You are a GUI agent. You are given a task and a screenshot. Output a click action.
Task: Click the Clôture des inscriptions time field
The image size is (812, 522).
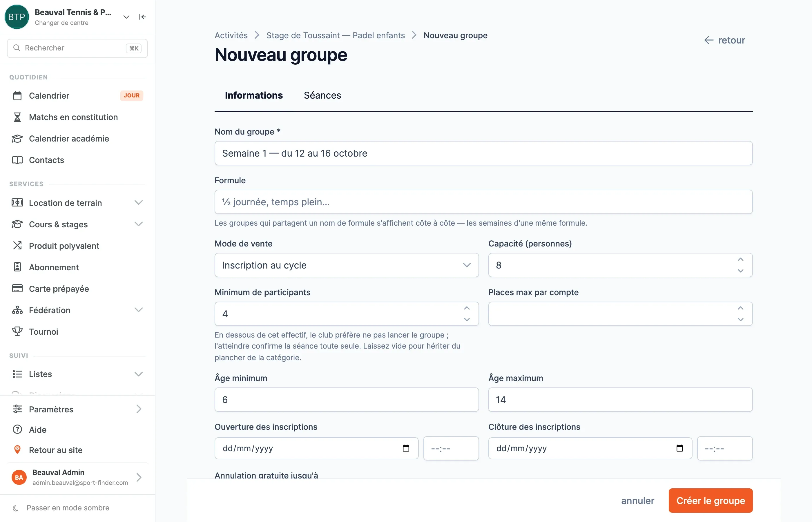(x=725, y=448)
